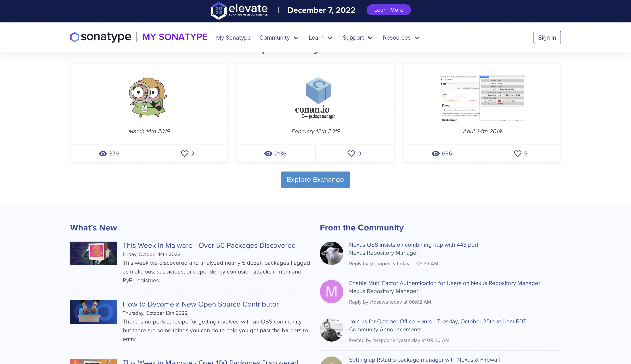This screenshot has height=364, width=631.
Task: Expand the Community dropdown chevron
Action: [296, 38]
